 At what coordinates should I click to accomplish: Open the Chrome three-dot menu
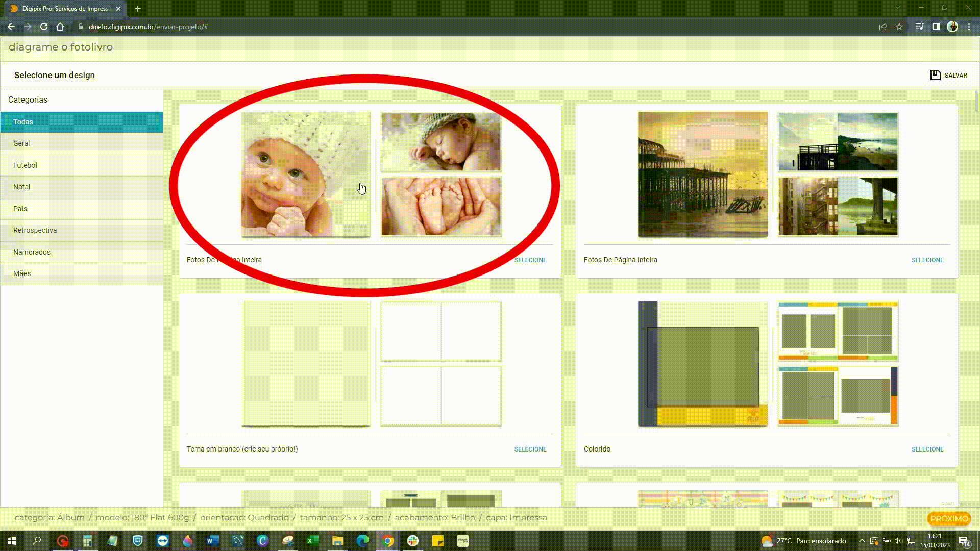[x=969, y=27]
